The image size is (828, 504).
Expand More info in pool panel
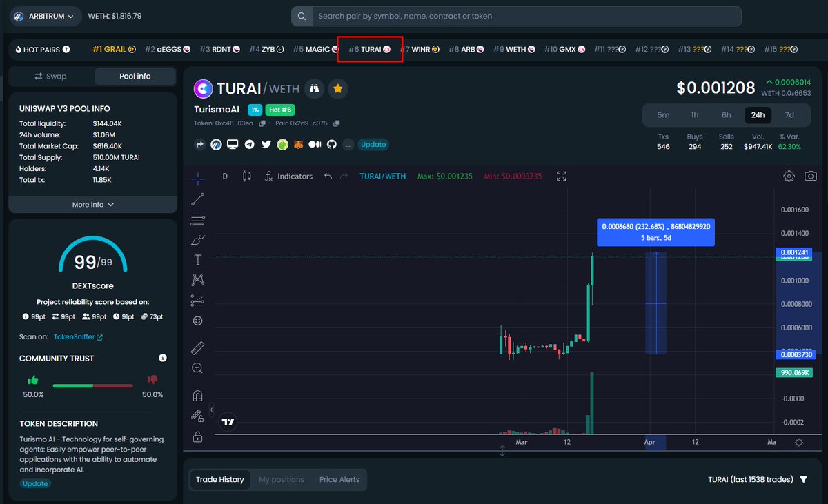click(93, 205)
